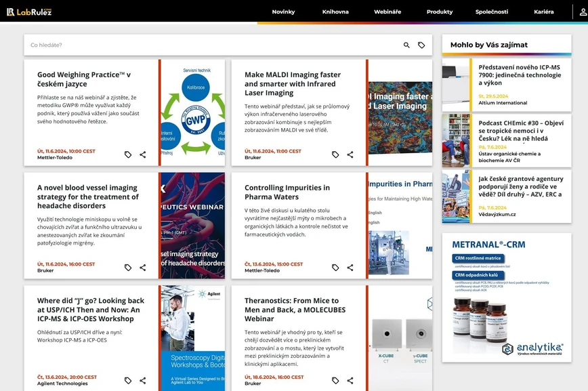Click the Agilent Spectroscopy Workshops thumbnail
Viewport: 588px width, 391px height.
coord(193,338)
